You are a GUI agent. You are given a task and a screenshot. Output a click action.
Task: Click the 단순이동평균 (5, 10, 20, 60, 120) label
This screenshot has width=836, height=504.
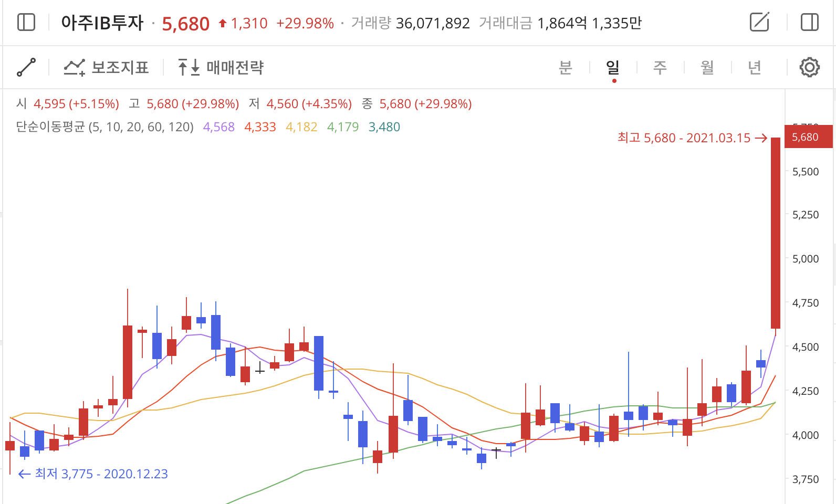coord(105,127)
